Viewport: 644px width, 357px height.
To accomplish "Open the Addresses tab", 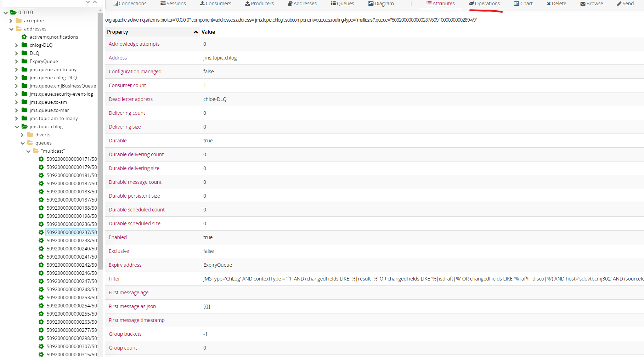I will pyautogui.click(x=302, y=4).
